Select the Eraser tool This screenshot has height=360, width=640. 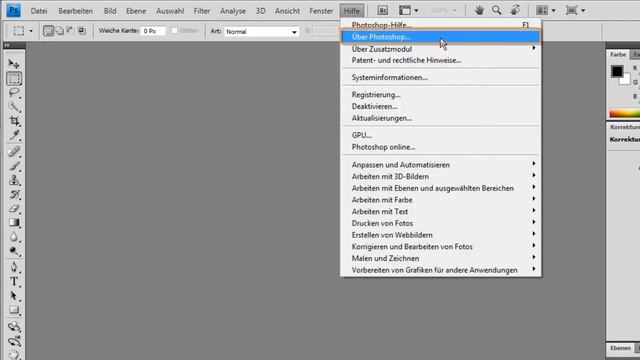pyautogui.click(x=14, y=209)
